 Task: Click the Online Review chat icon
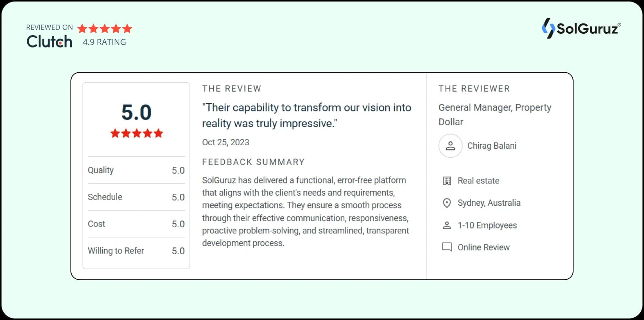coord(447,247)
